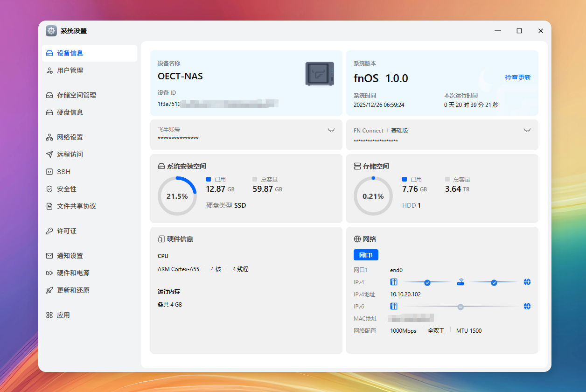The image size is (586, 392).
Task: Click the system install space usage ring 21.5%
Action: point(177,196)
